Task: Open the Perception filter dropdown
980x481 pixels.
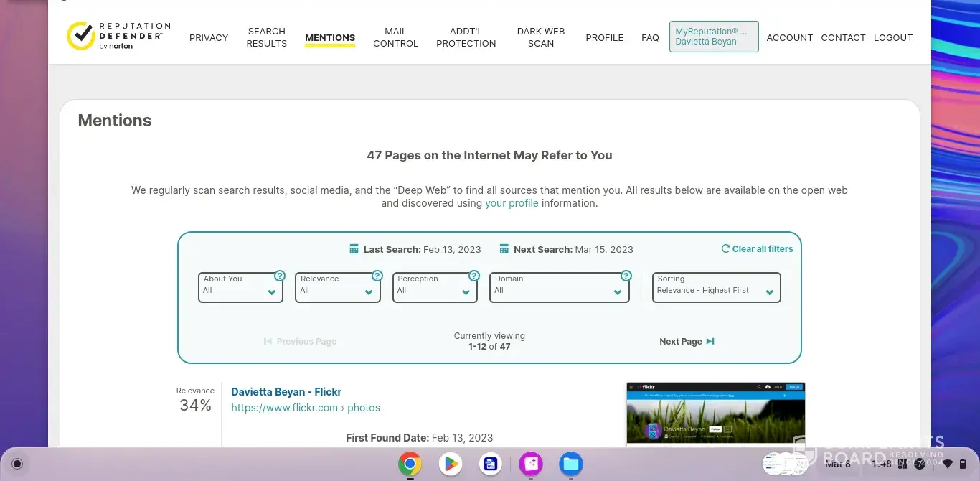Action: click(x=435, y=287)
